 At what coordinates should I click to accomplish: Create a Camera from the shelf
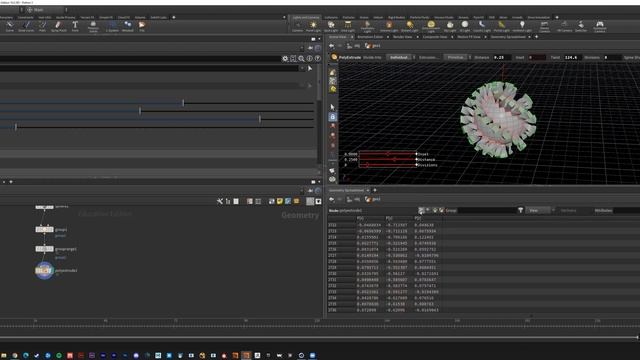click(298, 27)
